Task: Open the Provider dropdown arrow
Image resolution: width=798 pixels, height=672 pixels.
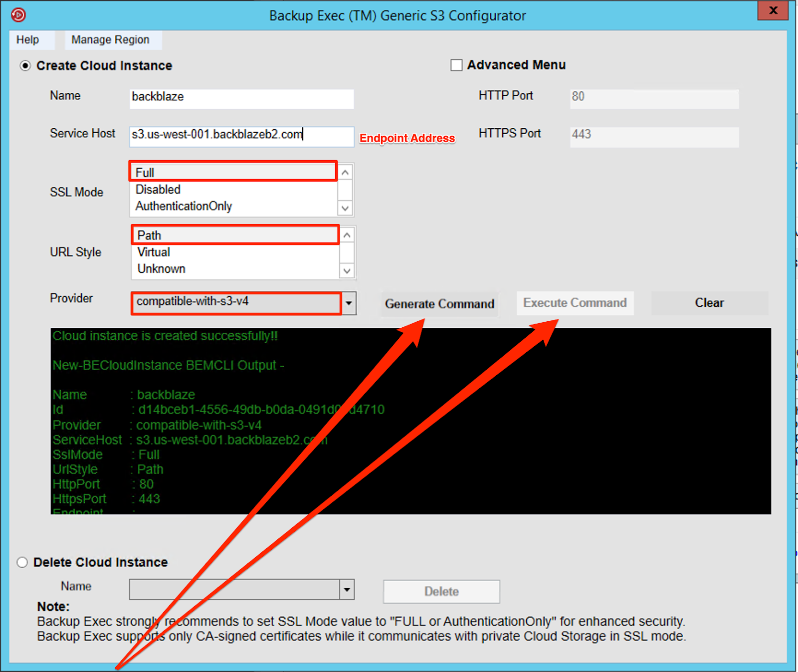Action: click(349, 303)
